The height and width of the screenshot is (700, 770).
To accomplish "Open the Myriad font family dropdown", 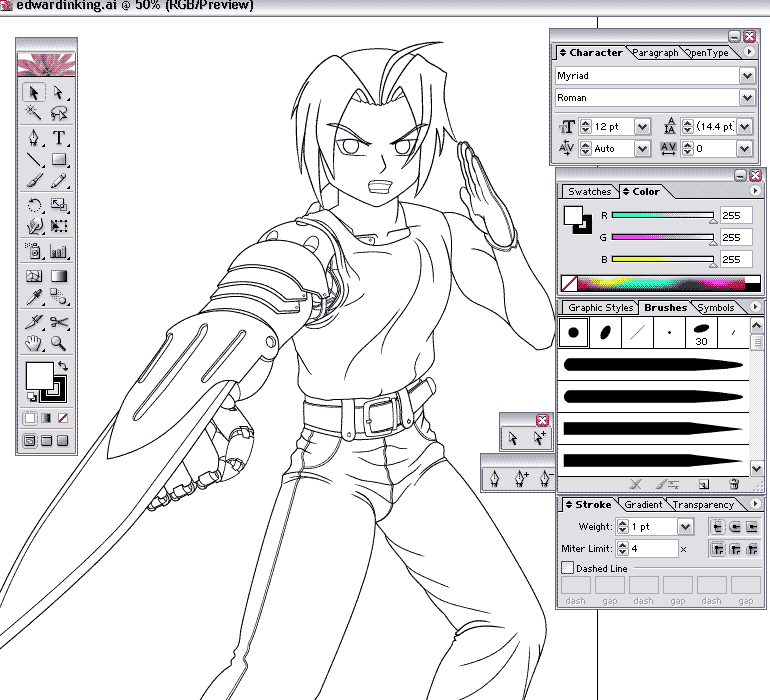I will tap(747, 76).
